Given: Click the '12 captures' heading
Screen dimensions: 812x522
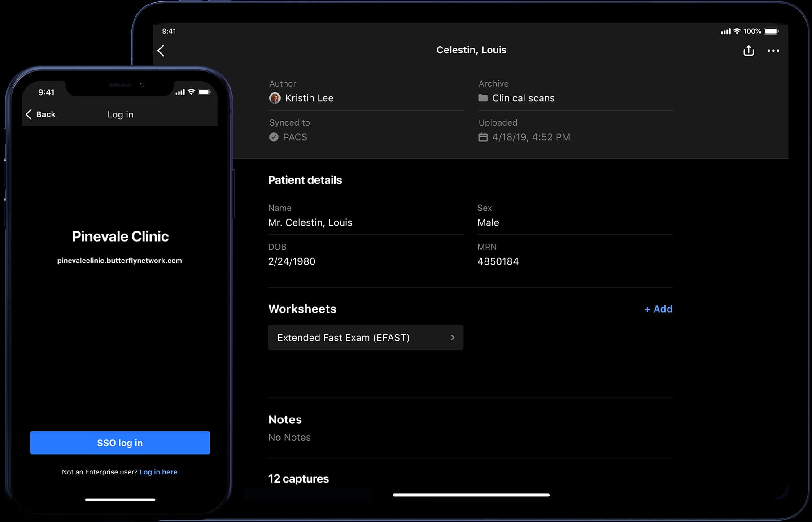Looking at the screenshot, I should tap(298, 479).
